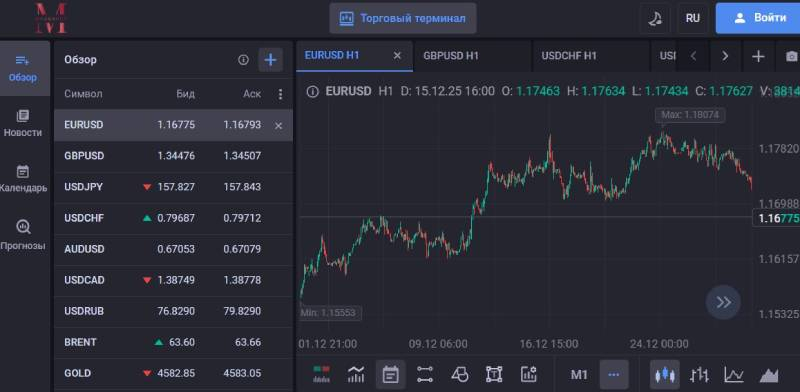The width and height of the screenshot is (800, 392).
Task: Click the info icon beside EURUSD chart title
Action: [x=312, y=92]
